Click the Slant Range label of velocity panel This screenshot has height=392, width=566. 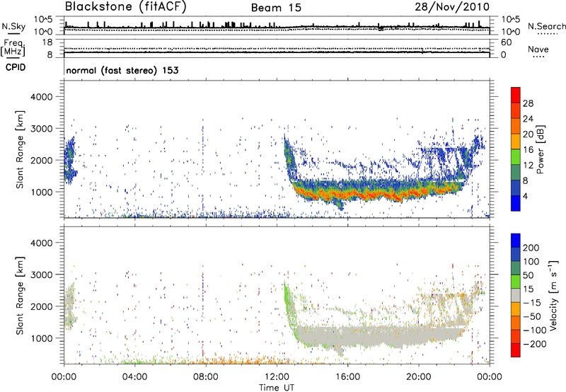(20, 295)
